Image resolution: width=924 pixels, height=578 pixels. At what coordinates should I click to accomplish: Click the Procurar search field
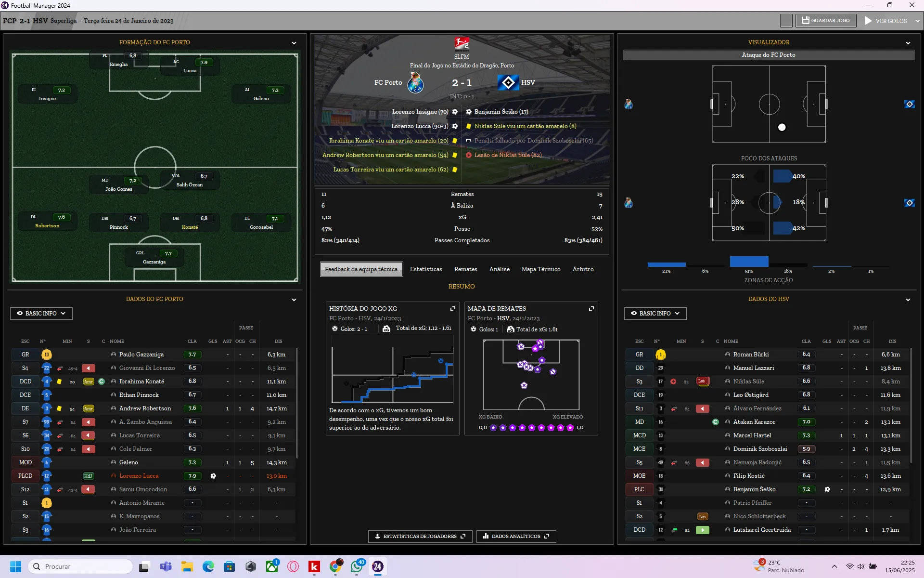(x=81, y=567)
